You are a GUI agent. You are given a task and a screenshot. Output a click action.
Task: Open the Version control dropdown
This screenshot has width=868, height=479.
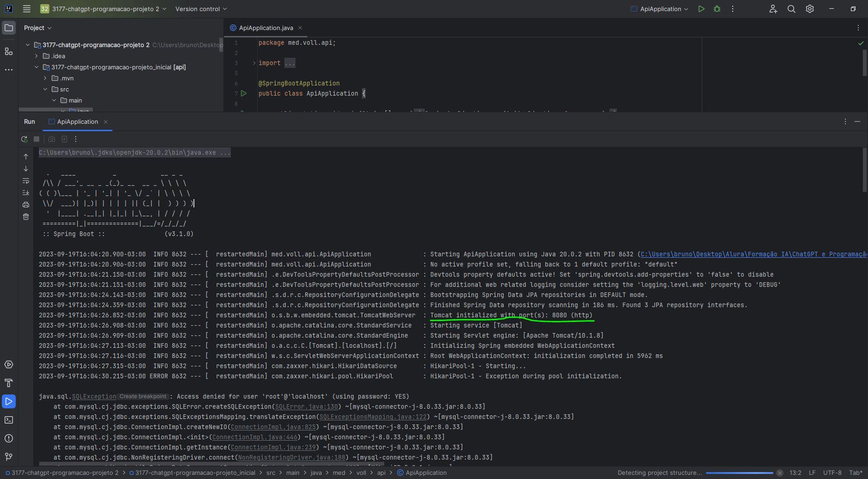click(x=201, y=9)
